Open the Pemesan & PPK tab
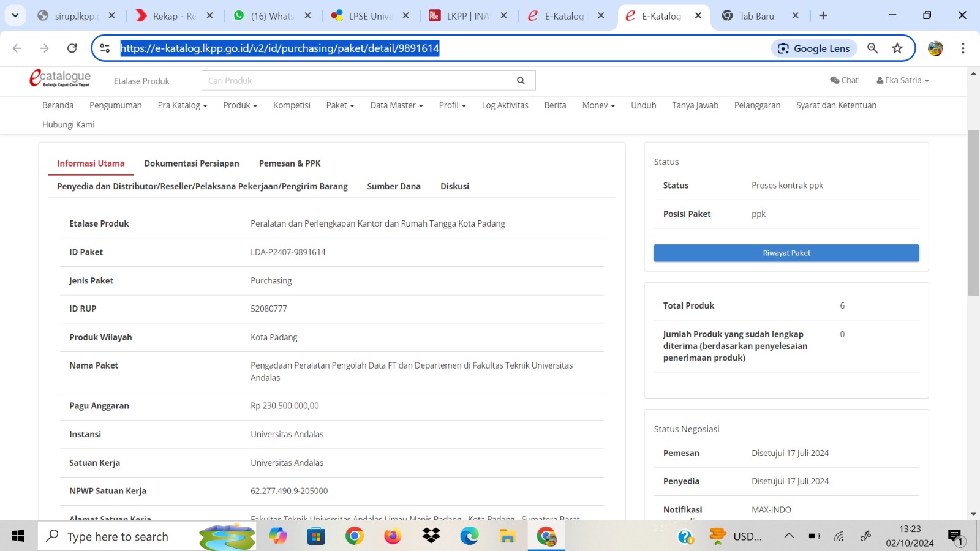Viewport: 980px width, 551px height. point(290,163)
